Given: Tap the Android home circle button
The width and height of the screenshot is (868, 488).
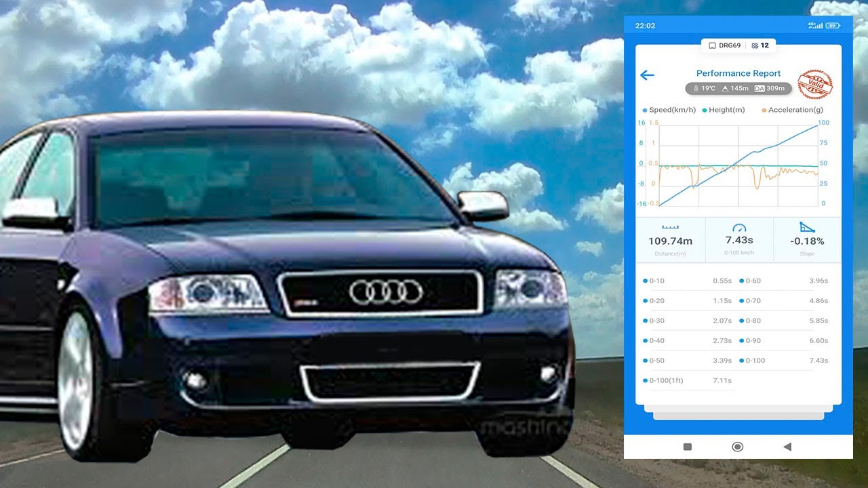Looking at the screenshot, I should click(738, 447).
